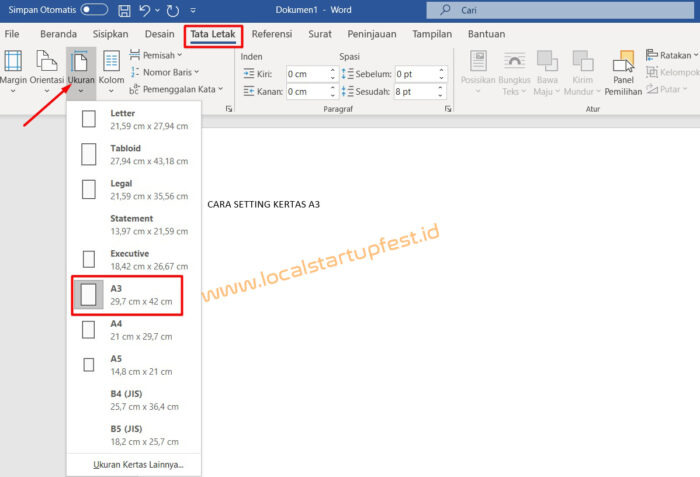Switch to the Tampilan tab
This screenshot has height=477, width=700.
pyautogui.click(x=432, y=34)
